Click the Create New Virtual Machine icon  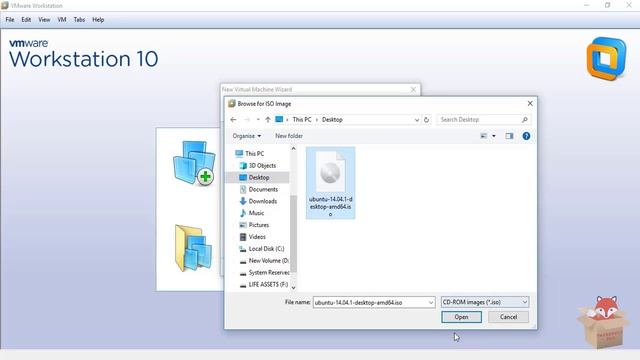194,163
